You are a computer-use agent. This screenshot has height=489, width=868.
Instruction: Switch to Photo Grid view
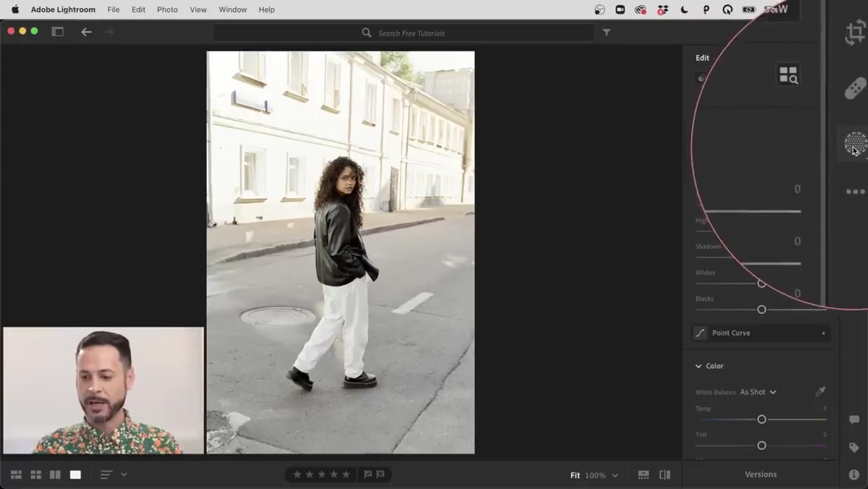pyautogui.click(x=16, y=475)
